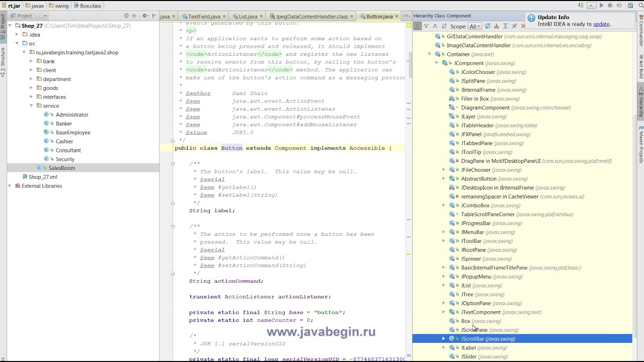Expand JTextComponent node in hierarchy

coord(443,312)
